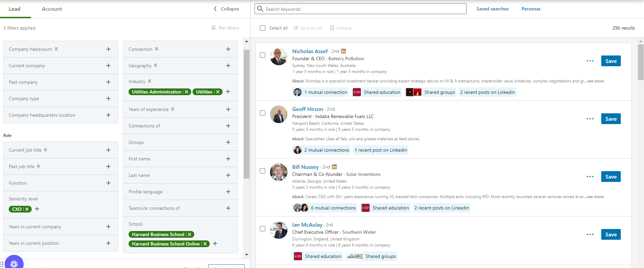644x268 pixels.
Task: Check the box for Ian McAulay
Action: (x=263, y=229)
